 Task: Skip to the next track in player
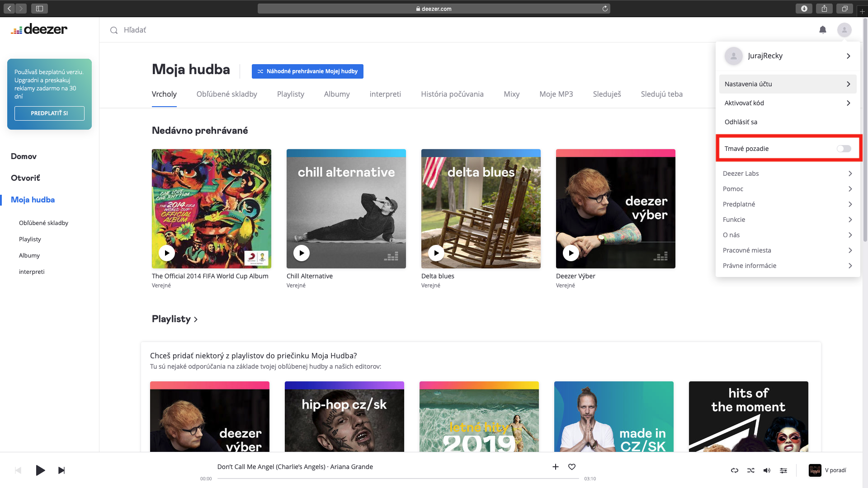61,470
